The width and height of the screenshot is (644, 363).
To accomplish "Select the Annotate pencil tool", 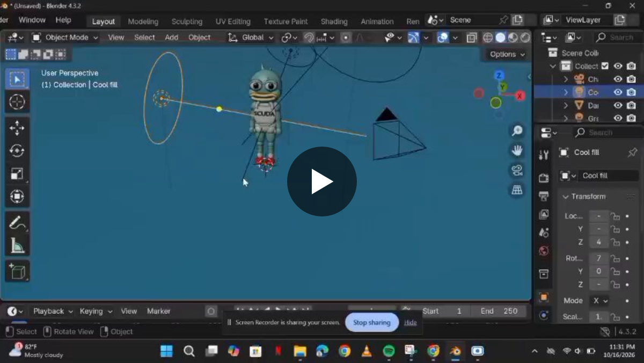I will [17, 222].
